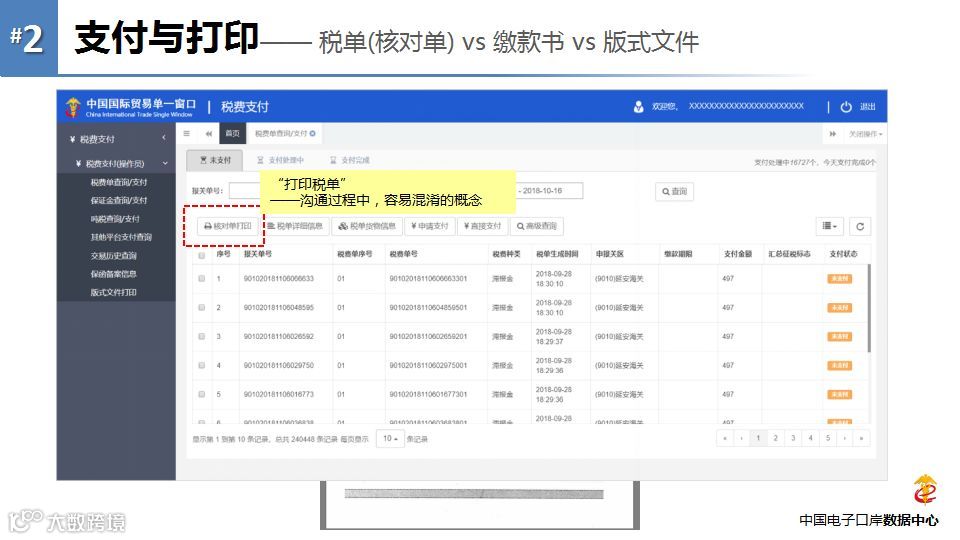The width and height of the screenshot is (960, 540).
Task: Click the date field ending 2018-10-16
Action: [x=549, y=191]
